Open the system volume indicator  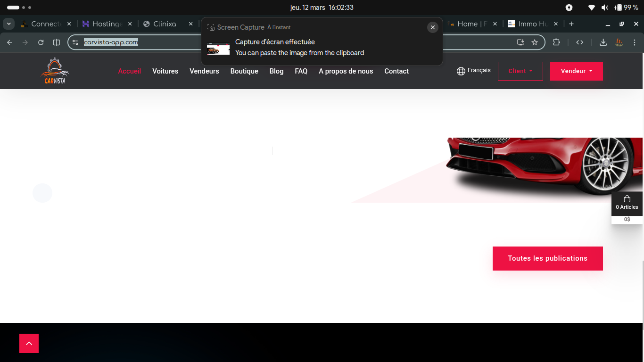pyautogui.click(x=605, y=8)
